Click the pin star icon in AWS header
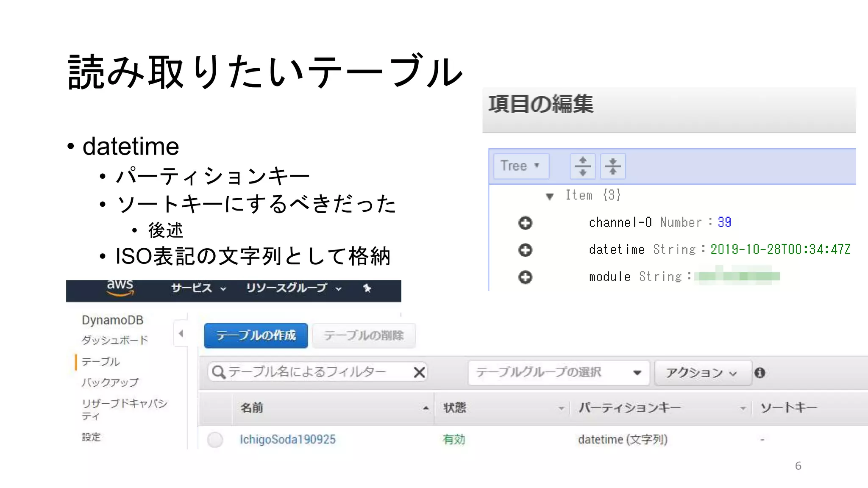 [367, 288]
